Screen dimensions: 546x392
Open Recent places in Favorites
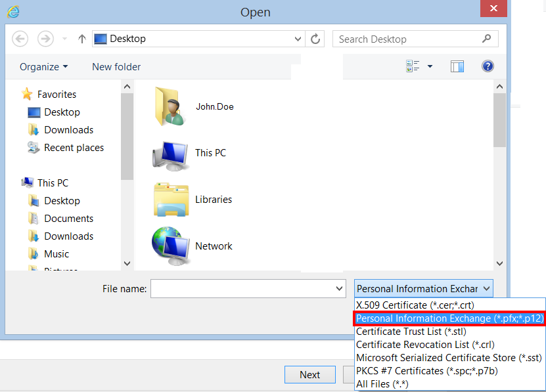point(74,148)
